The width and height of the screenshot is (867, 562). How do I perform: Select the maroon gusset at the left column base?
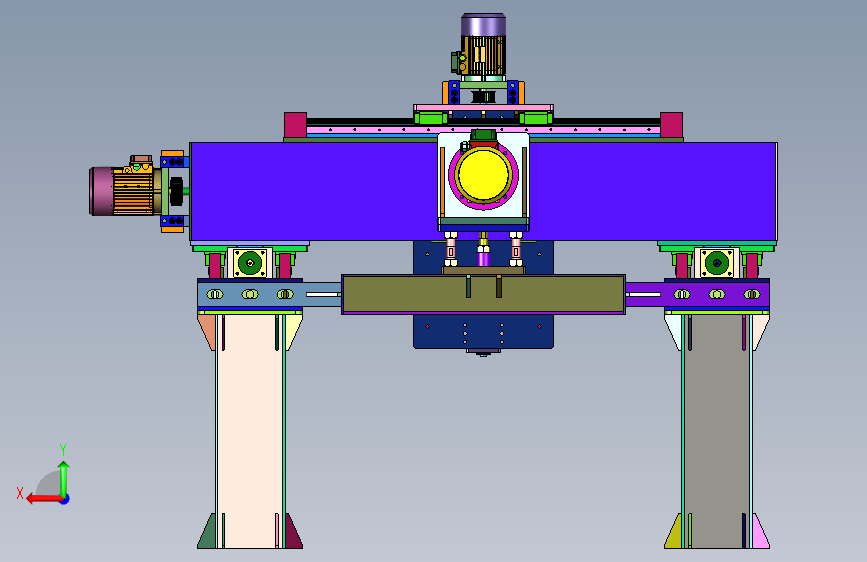point(294,534)
